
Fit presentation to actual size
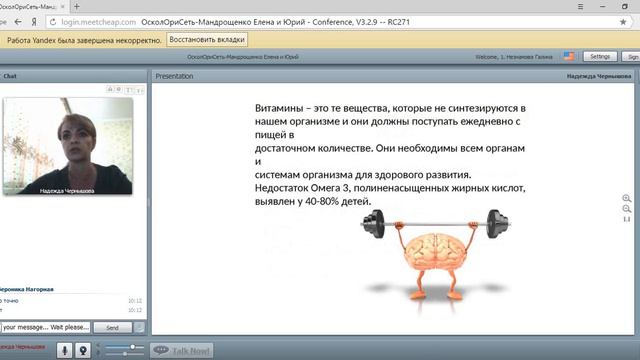coord(627,219)
